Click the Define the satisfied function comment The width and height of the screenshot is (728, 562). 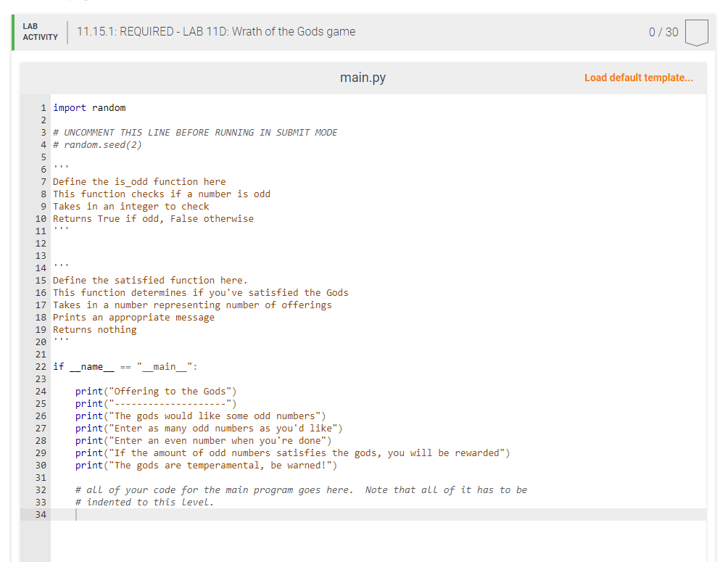[147, 280]
